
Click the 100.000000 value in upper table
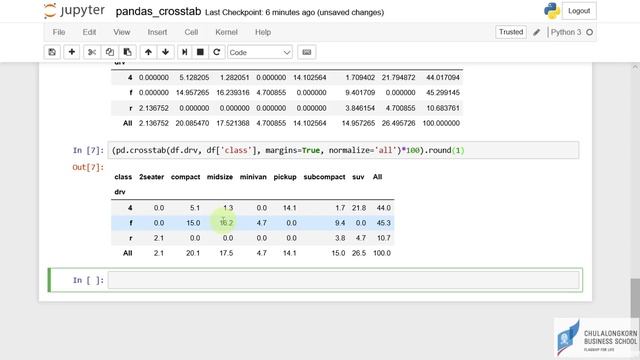pos(441,123)
